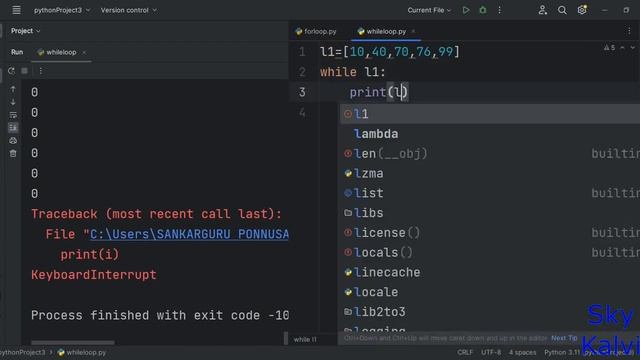This screenshot has height=360, width=640.
Task: Choose l1 completion suggestion
Action: [x=490, y=114]
